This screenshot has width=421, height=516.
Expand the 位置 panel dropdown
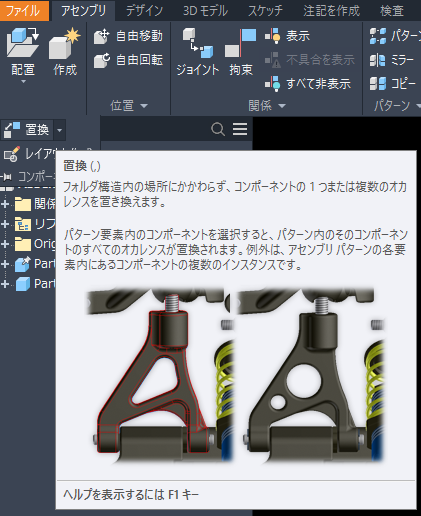tap(144, 106)
